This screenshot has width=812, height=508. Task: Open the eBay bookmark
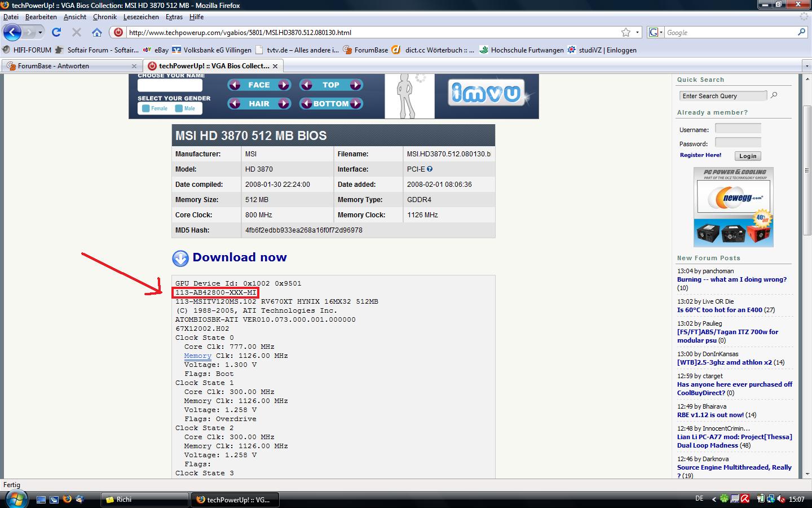[156, 50]
